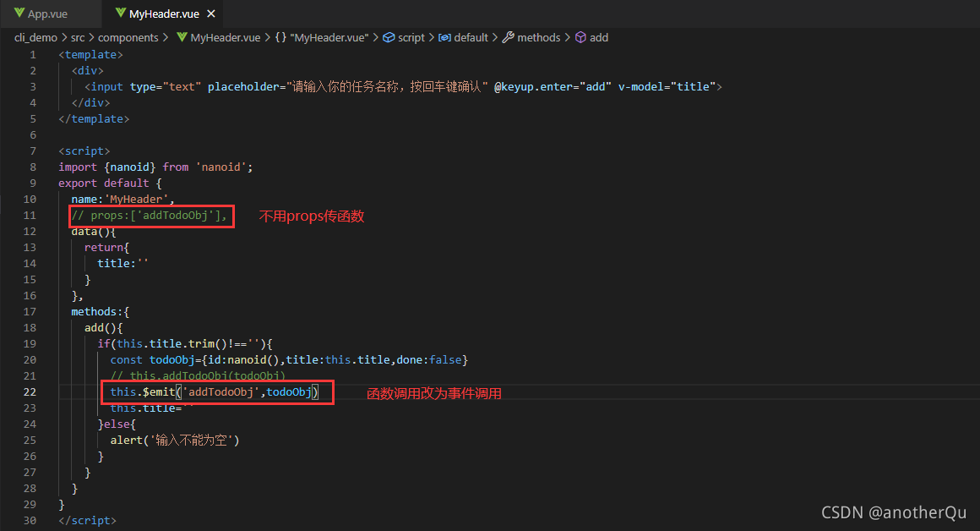The image size is (980, 531).
Task: Click the braces symbol icon in breadcrumb
Action: pyautogui.click(x=280, y=37)
